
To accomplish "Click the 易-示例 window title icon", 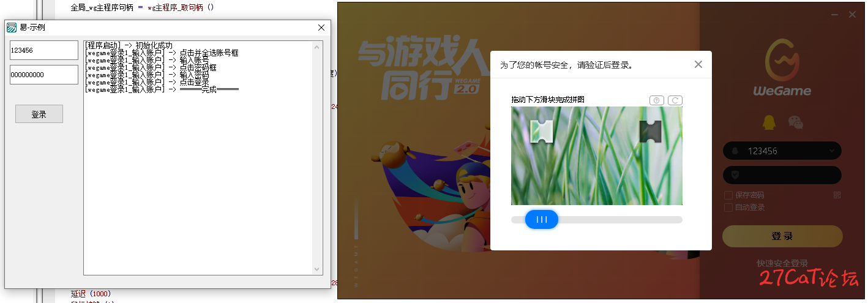I will pyautogui.click(x=12, y=28).
